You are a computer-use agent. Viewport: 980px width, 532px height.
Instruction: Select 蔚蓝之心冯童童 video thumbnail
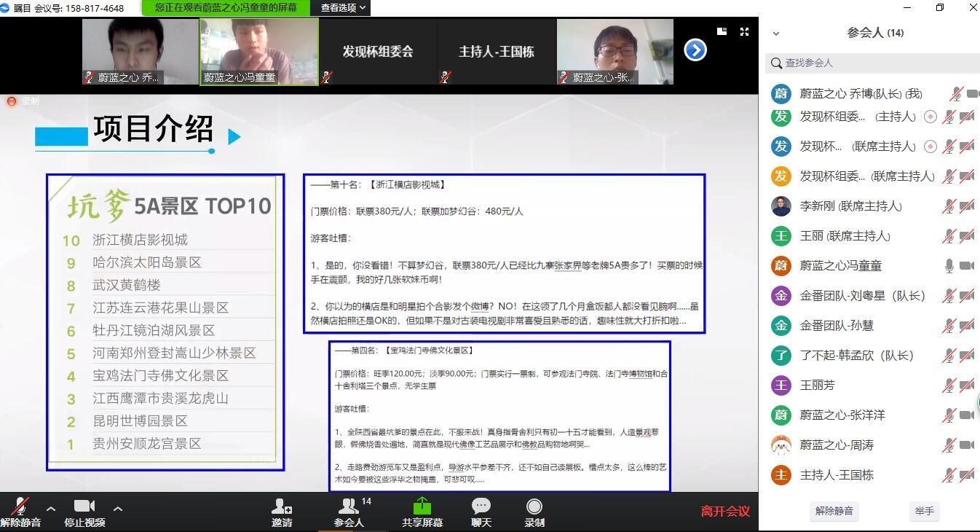(x=259, y=52)
